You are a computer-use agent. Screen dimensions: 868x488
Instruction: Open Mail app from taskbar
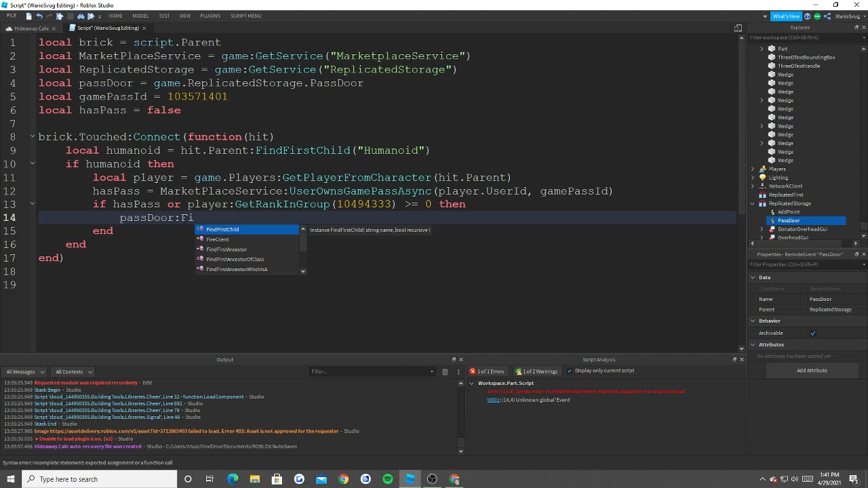(x=321, y=479)
